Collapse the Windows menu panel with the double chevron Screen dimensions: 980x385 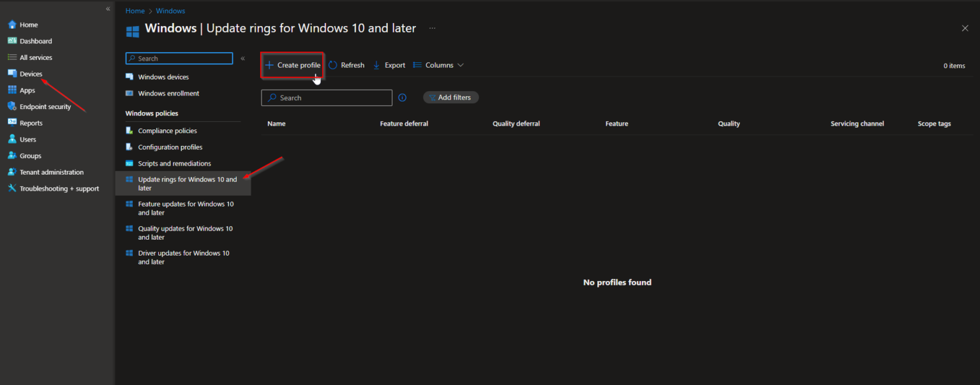tap(242, 59)
